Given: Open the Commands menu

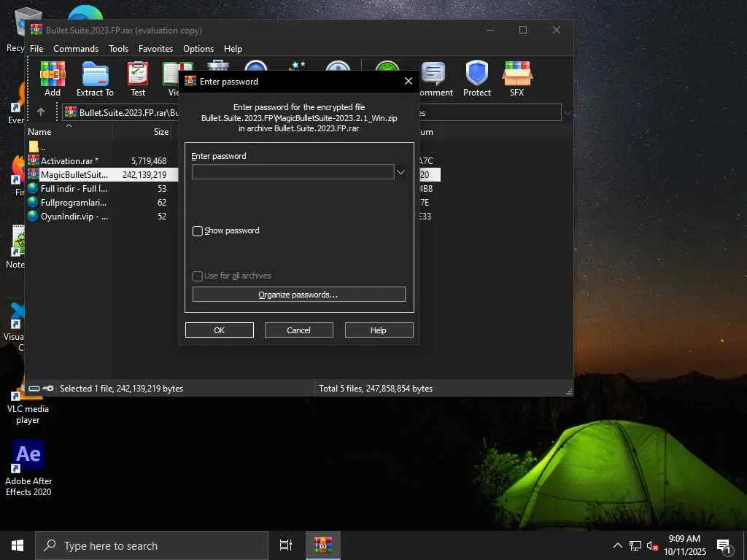Looking at the screenshot, I should coord(76,49).
